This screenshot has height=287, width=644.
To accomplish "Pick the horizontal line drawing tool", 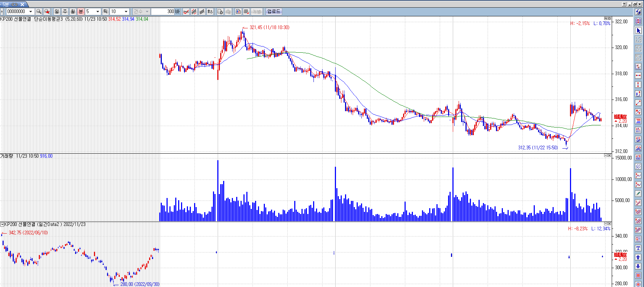I will click(638, 76).
